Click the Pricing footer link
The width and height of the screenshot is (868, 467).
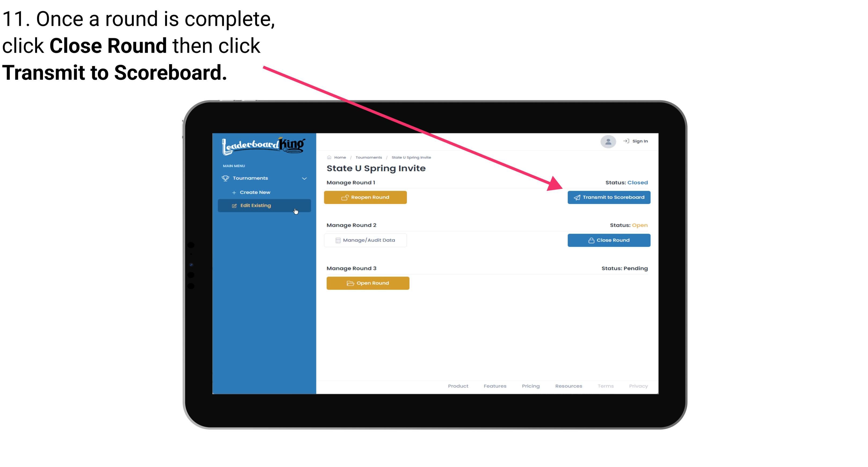pos(530,386)
